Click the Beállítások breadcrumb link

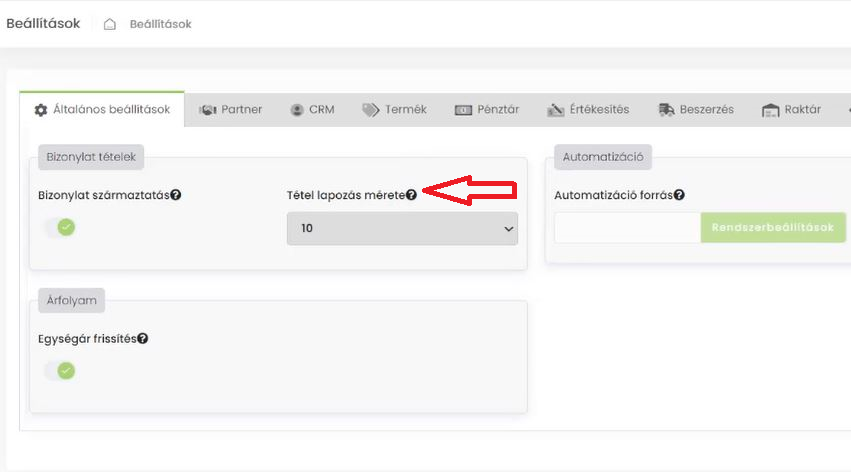click(x=160, y=24)
